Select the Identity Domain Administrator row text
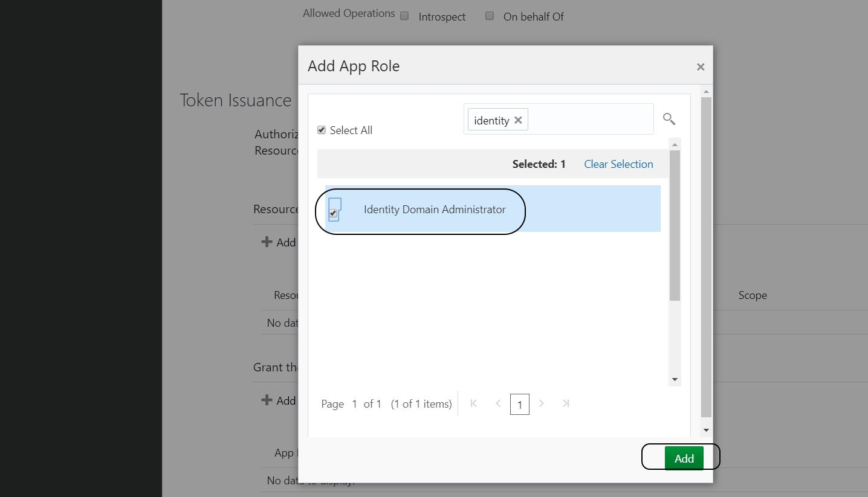 click(x=435, y=210)
